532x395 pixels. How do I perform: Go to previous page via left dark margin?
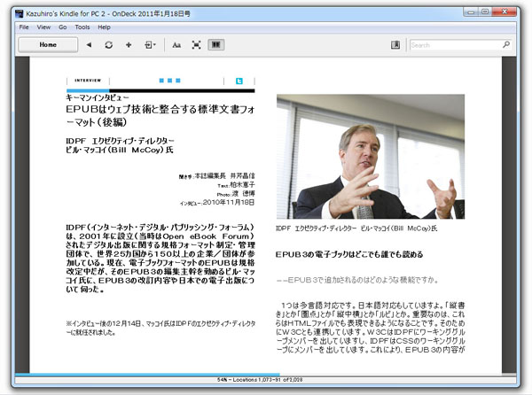(x=22, y=215)
